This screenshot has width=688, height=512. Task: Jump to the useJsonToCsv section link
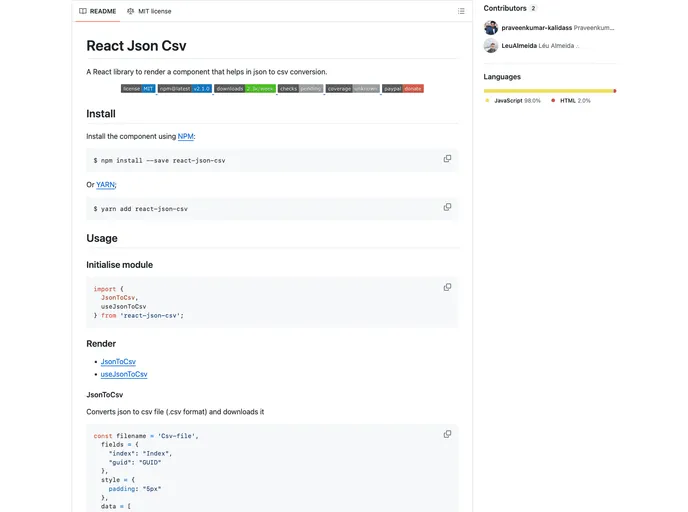coord(124,374)
